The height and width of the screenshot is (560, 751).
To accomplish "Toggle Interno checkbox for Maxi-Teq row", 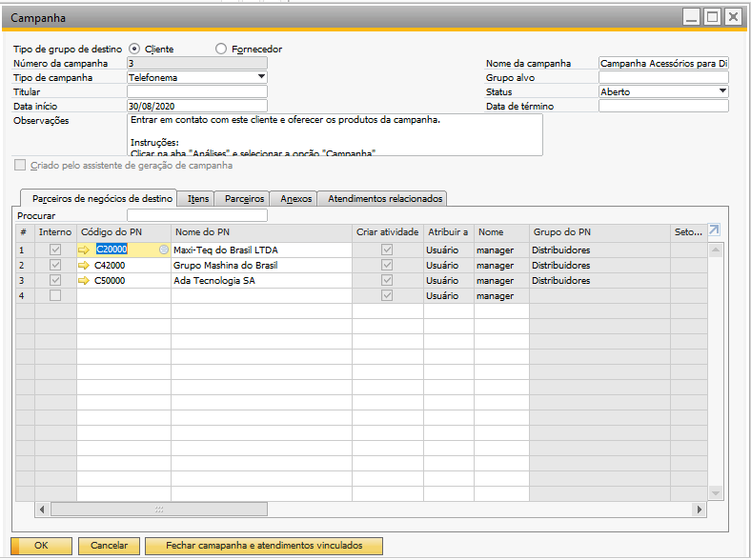I will [55, 250].
